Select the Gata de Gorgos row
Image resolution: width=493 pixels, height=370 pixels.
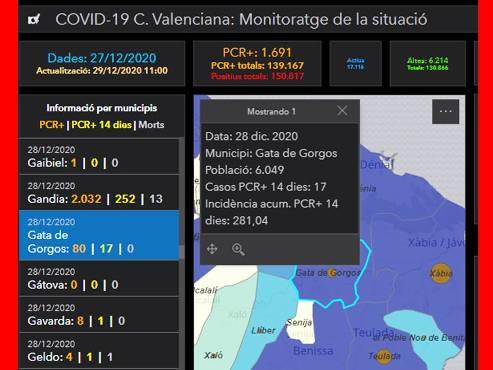99,235
